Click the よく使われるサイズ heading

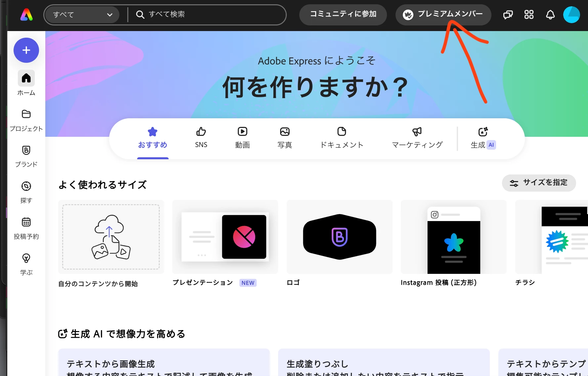click(103, 185)
